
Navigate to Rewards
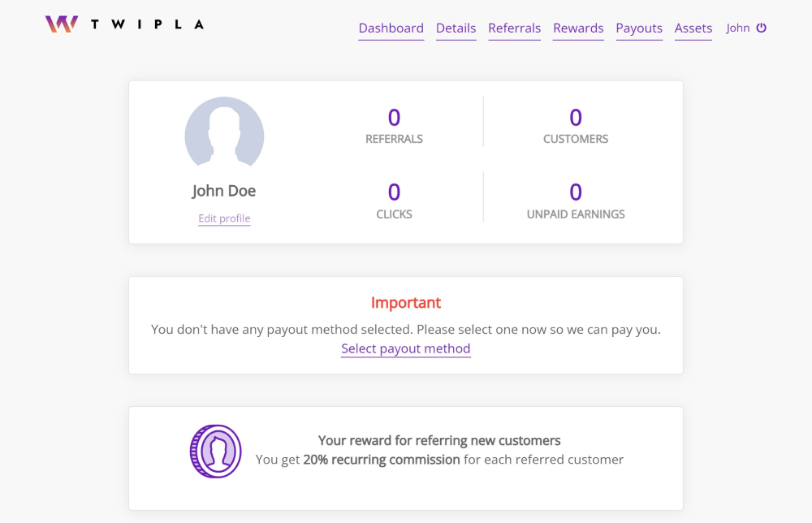[x=578, y=28]
